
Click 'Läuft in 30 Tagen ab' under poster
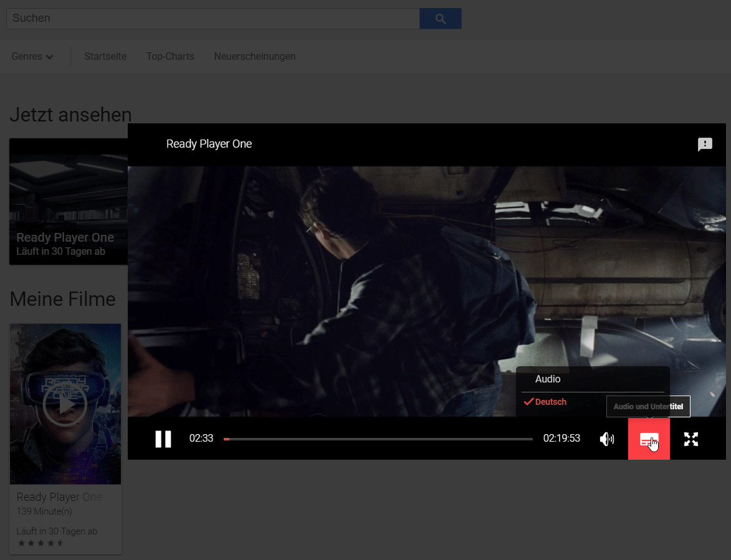coord(57,531)
